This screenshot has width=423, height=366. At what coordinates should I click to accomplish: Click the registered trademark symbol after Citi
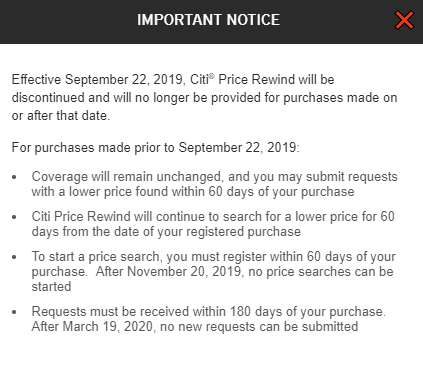coord(212,76)
